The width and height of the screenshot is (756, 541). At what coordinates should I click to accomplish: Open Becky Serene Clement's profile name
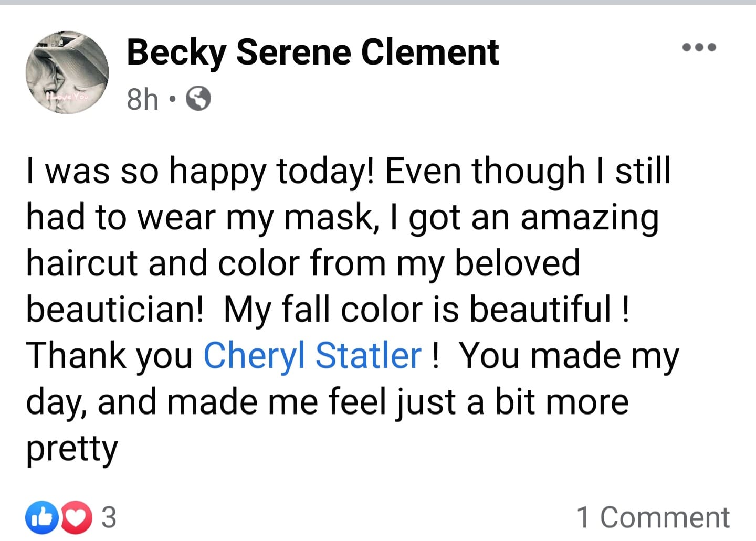point(312,52)
